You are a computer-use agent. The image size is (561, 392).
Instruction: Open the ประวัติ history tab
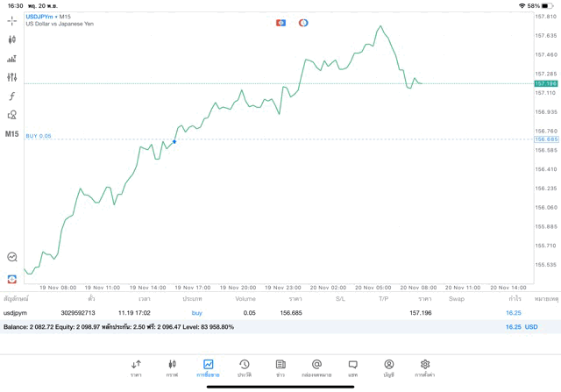(244, 367)
